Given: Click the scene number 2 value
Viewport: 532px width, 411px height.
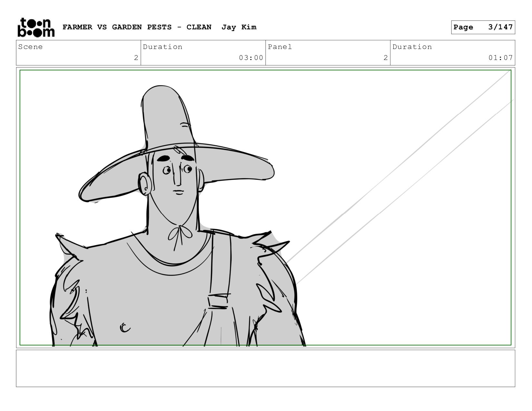Looking at the screenshot, I should pyautogui.click(x=136, y=58).
